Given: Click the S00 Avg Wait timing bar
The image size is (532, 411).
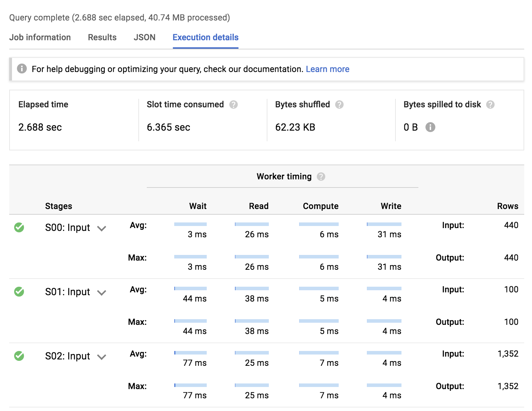Looking at the screenshot, I should [x=191, y=224].
